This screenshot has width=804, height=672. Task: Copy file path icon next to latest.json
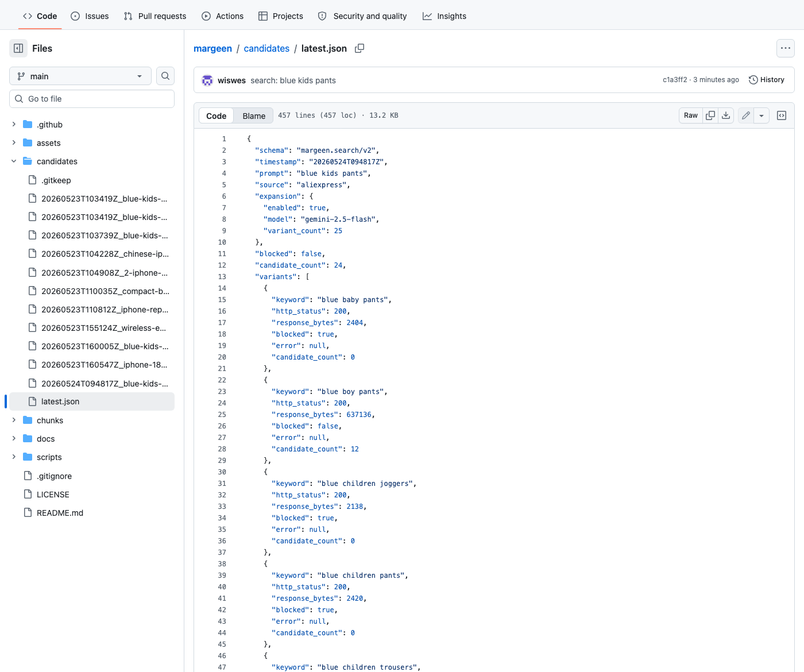pyautogui.click(x=360, y=48)
